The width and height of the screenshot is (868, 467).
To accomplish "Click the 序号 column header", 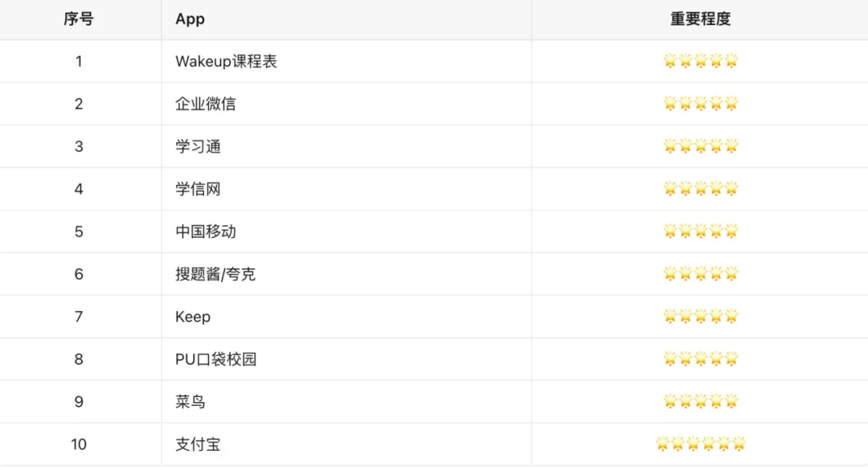I will point(79,18).
